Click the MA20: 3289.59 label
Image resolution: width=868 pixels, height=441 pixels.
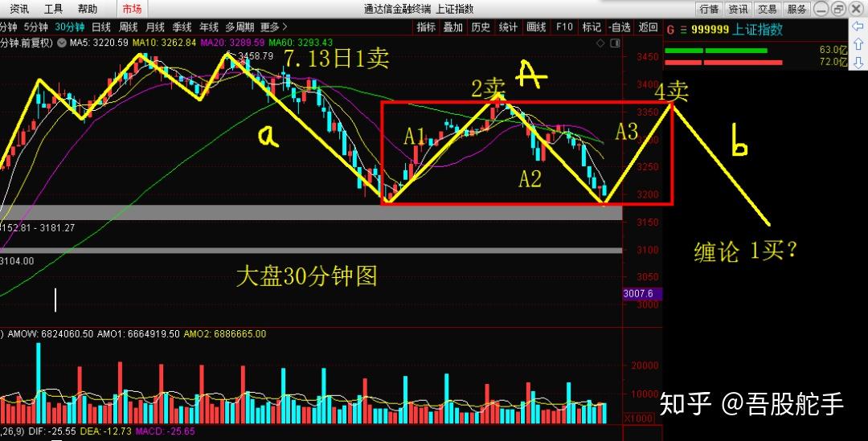pyautogui.click(x=232, y=43)
